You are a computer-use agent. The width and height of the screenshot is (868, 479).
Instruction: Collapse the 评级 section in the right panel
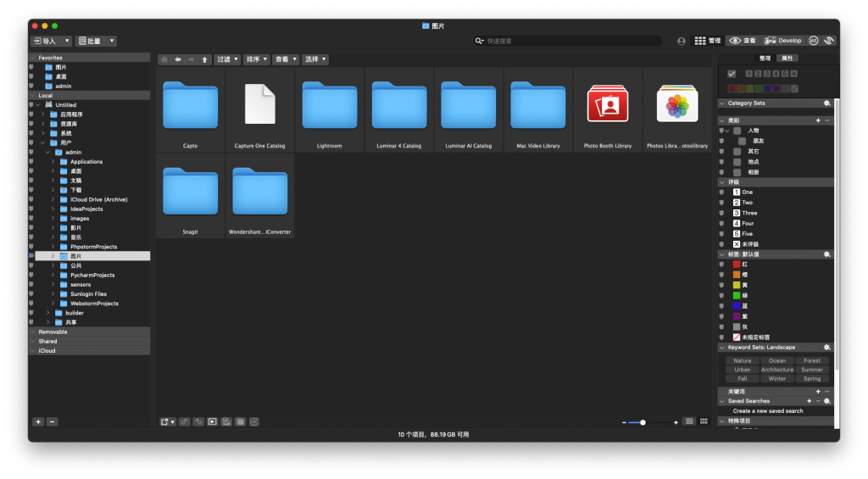(x=722, y=182)
